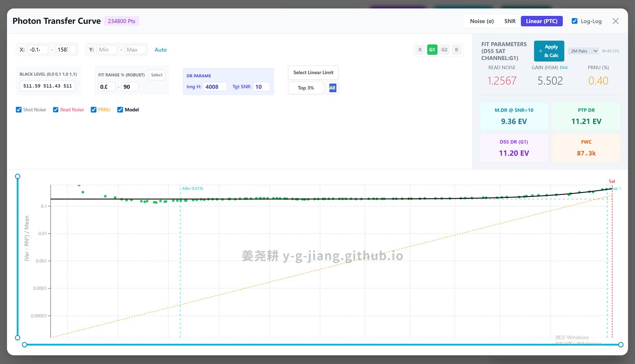This screenshot has width=635, height=364.
Task: Click the Black Level values field
Action: [x=47, y=86]
